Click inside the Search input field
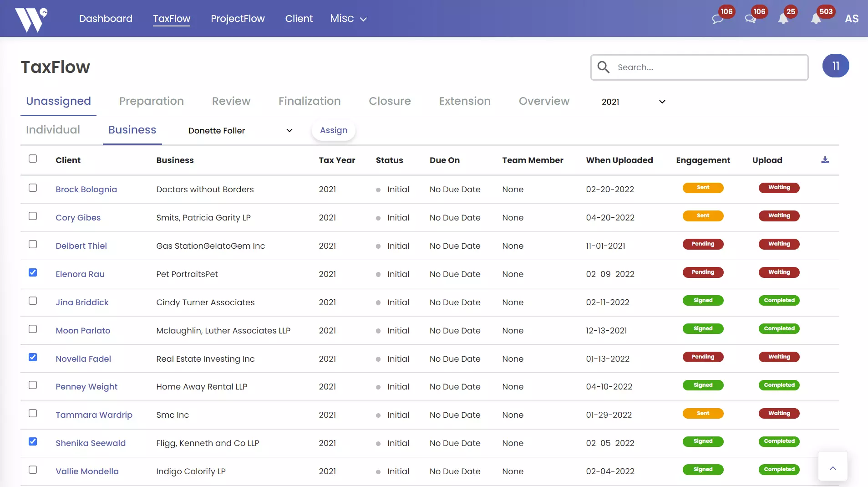The image size is (868, 487). coord(683,67)
